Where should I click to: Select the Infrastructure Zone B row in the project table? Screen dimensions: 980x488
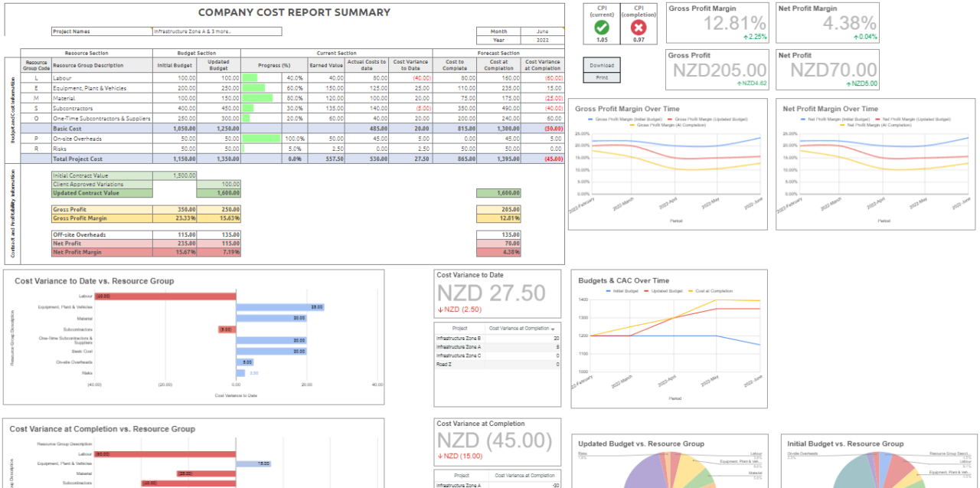(x=459, y=337)
